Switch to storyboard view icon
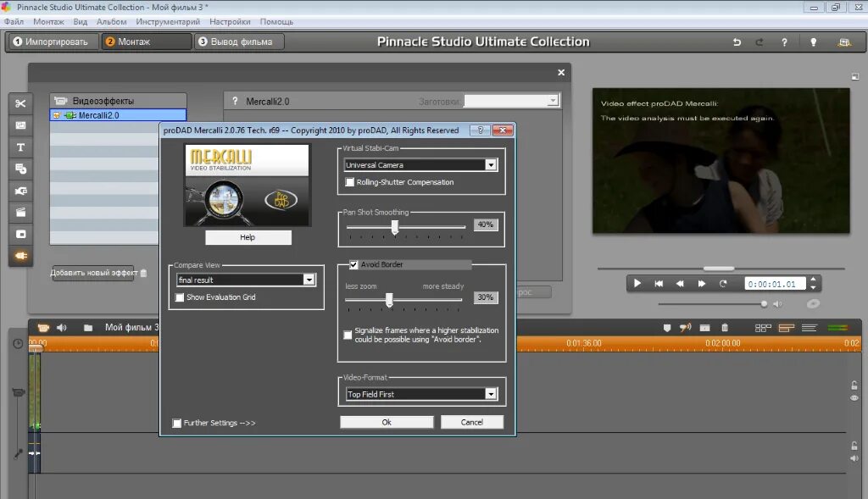Image resolution: width=868 pixels, height=499 pixels. 763,328
